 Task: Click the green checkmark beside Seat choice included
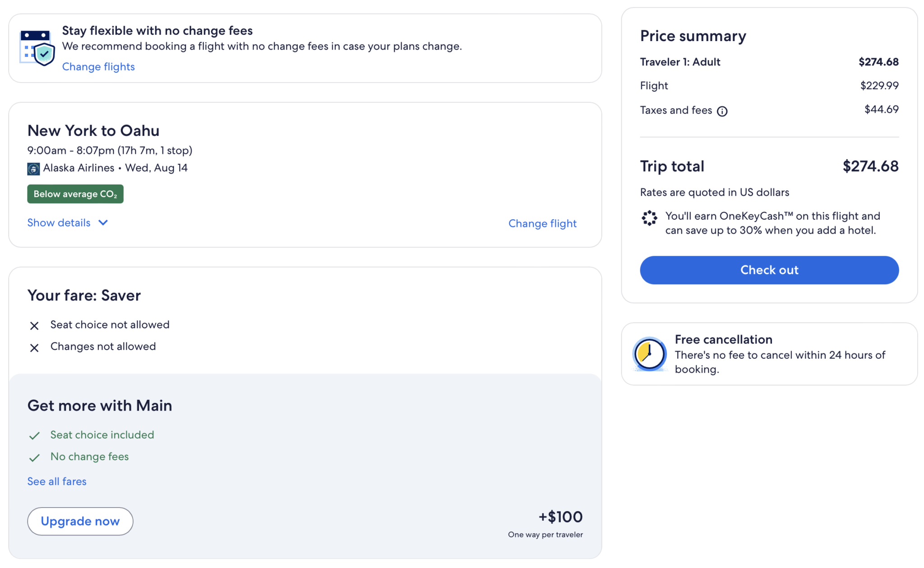(34, 436)
